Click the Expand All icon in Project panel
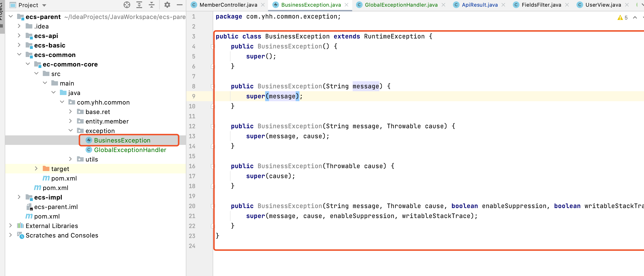The image size is (644, 276). tap(139, 5)
